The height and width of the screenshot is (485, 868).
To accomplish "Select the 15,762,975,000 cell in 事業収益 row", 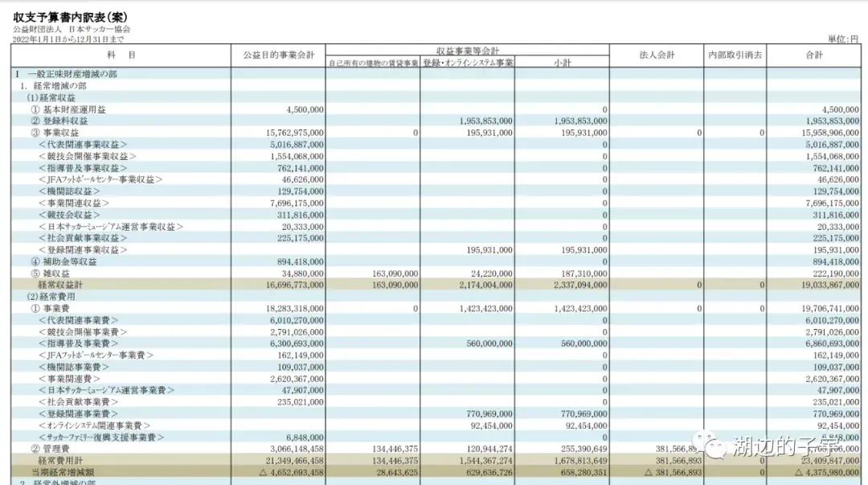I will 293,133.
